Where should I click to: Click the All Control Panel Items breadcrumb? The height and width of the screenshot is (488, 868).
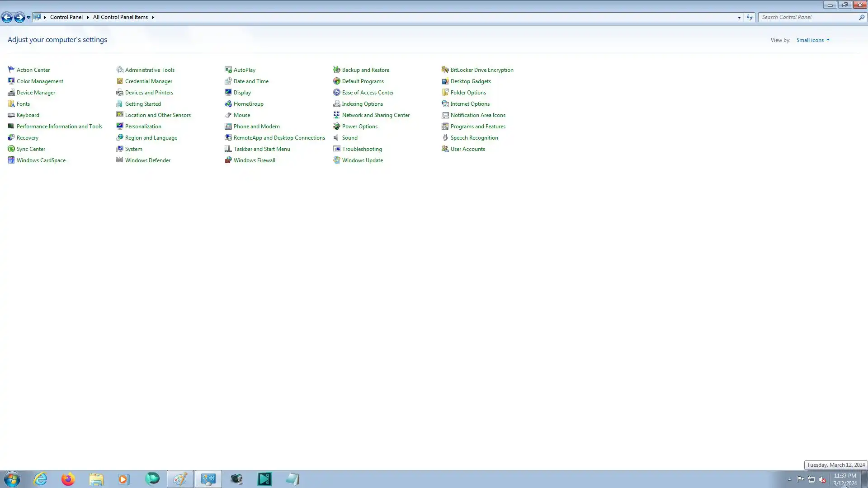120,17
